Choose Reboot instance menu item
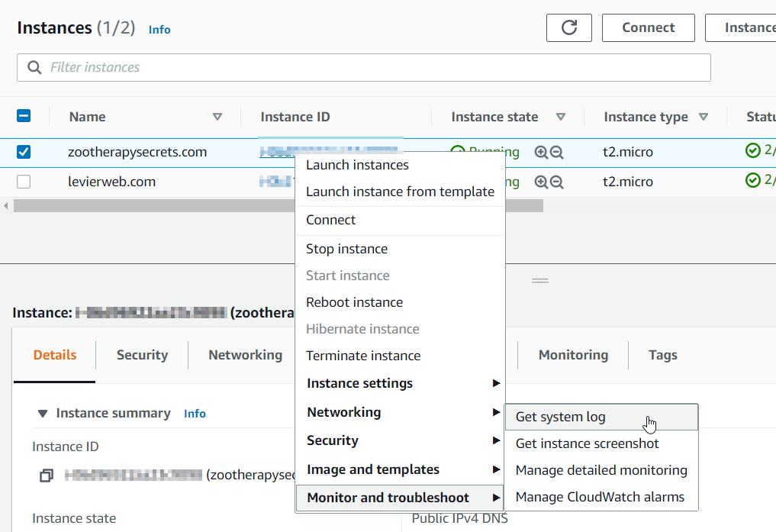The width and height of the screenshot is (776, 532). coord(400,302)
